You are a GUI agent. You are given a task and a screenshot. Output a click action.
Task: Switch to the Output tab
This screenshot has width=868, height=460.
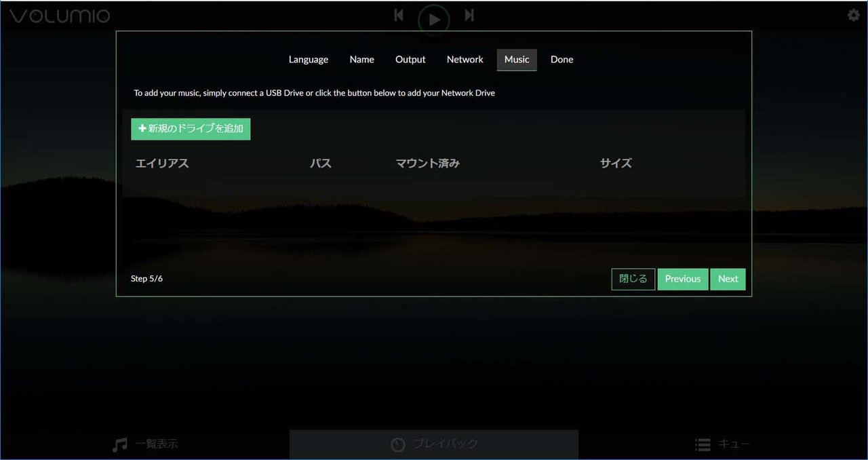click(x=410, y=60)
